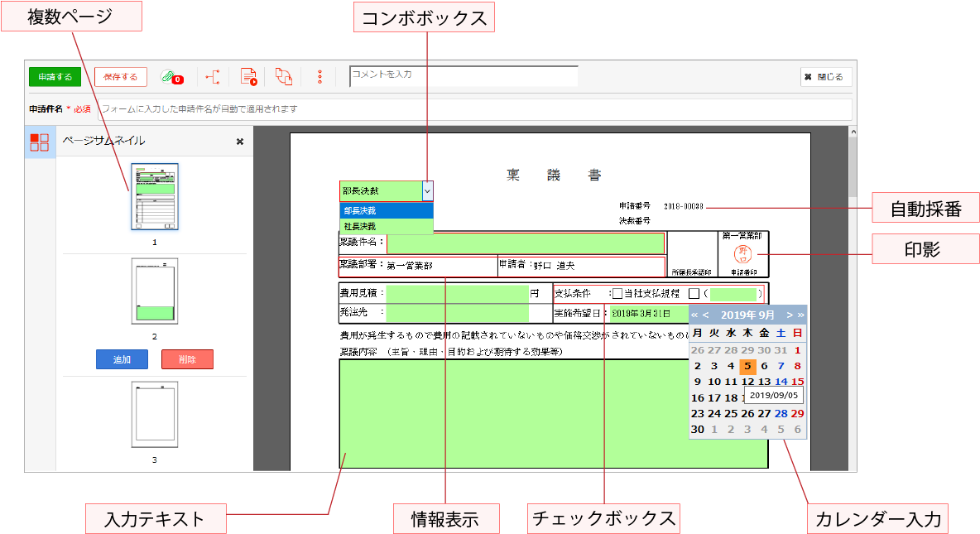Click application number 2018-00038
Screen dimensions: 980x534
[x=683, y=206]
